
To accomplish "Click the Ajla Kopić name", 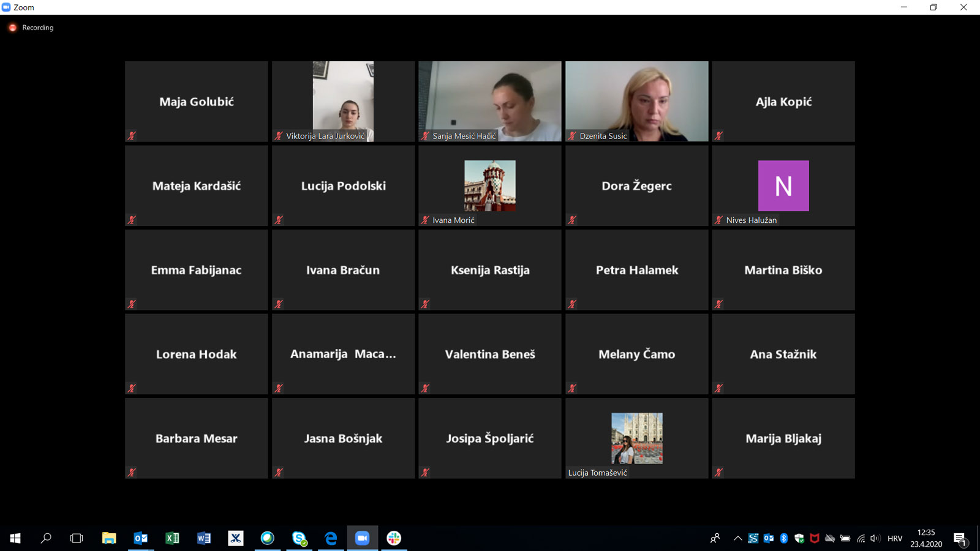I will [x=783, y=102].
